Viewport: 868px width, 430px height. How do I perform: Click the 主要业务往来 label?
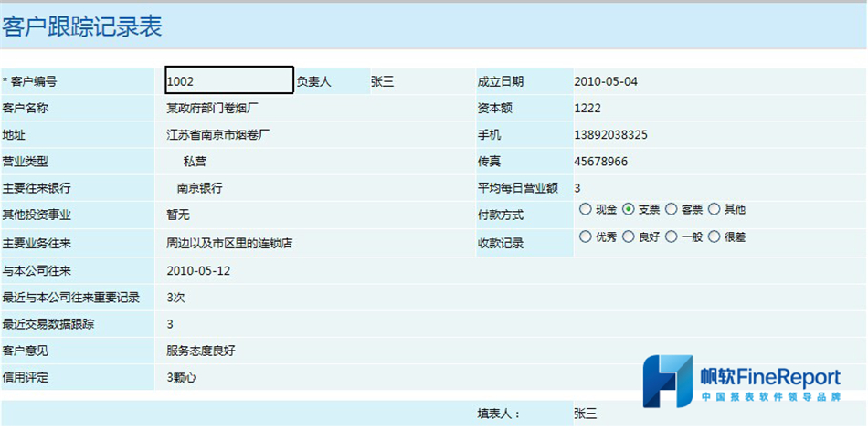[x=37, y=243]
